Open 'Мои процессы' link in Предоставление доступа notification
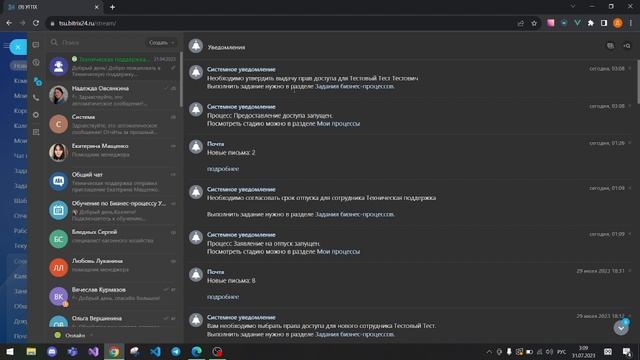This screenshot has width=640, height=360. coord(338,123)
